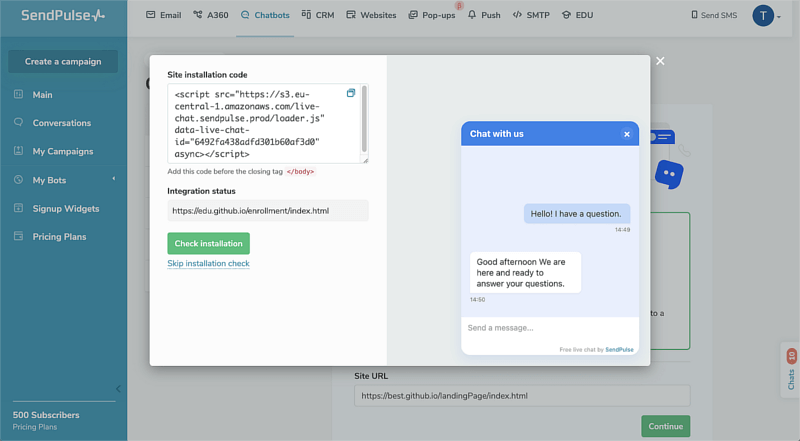Open the Conversations sidebar section

61,123
